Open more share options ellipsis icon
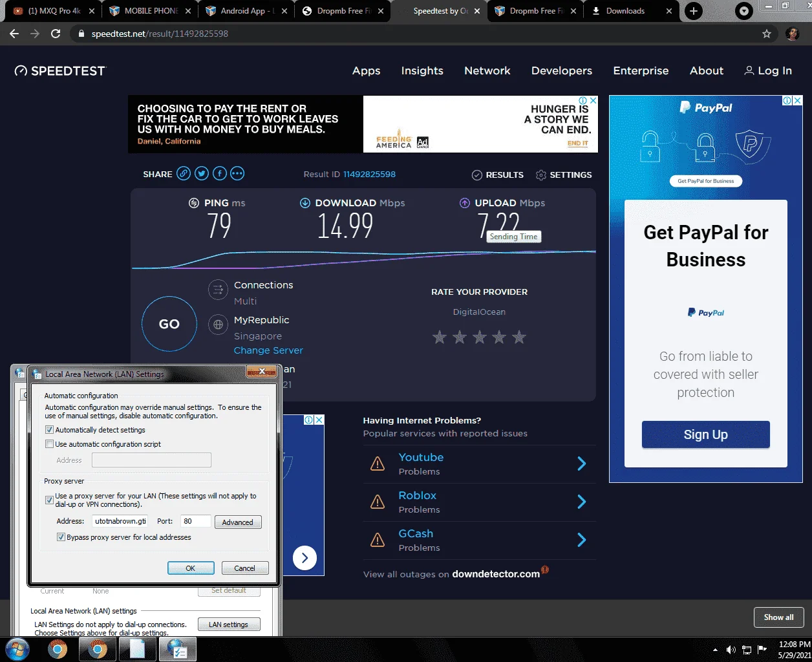This screenshot has width=812, height=662. (x=237, y=173)
